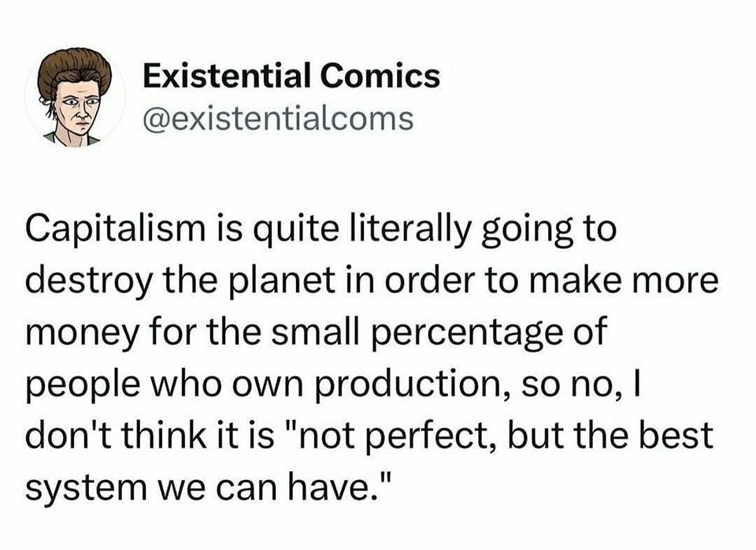This screenshot has height=550, width=756.
Task: Click the word "percentage" in the tweet
Action: [x=468, y=334]
